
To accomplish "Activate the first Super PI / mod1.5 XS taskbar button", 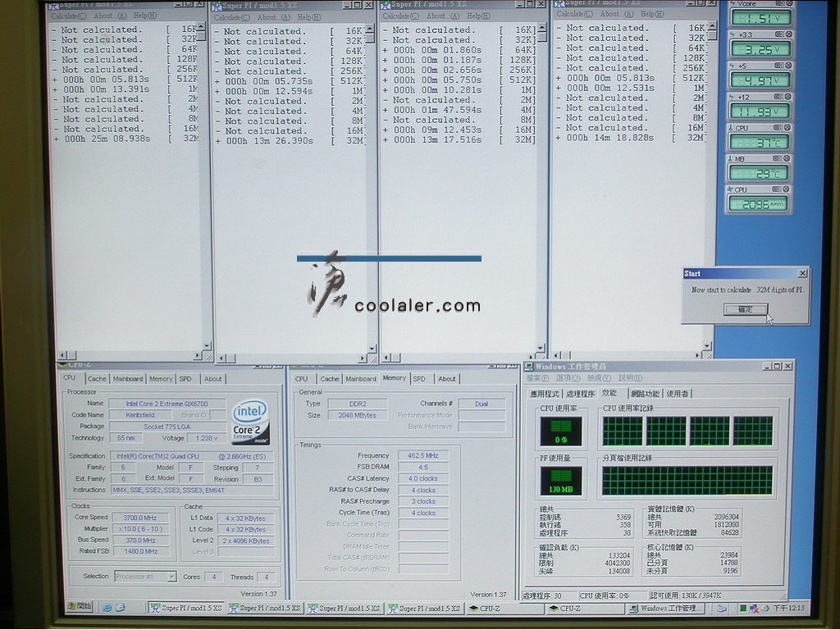I will [x=186, y=609].
